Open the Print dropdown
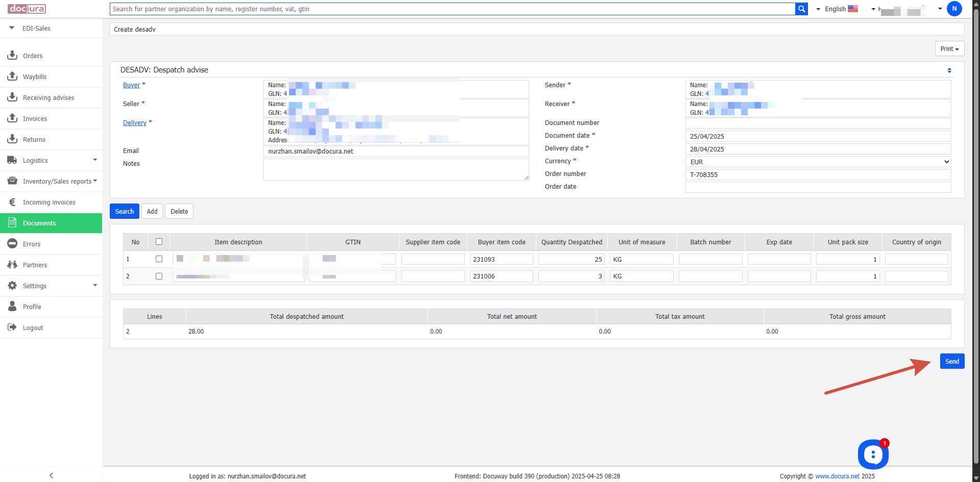The image size is (980, 482). [949, 49]
